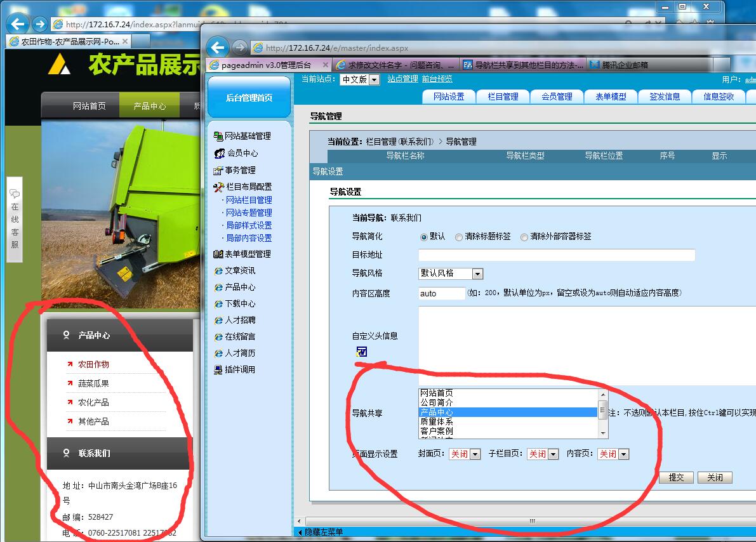Click the back arrow in the admin browser window

tap(218, 48)
